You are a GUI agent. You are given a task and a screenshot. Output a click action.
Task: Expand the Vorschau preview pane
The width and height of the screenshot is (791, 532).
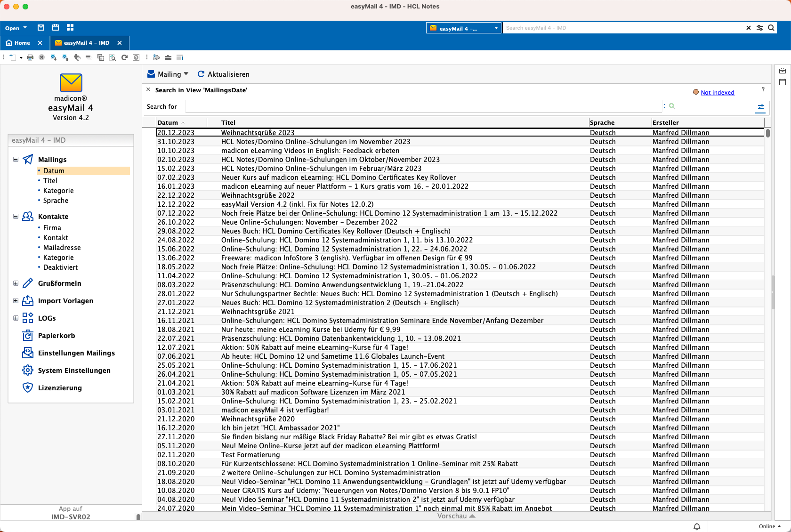click(456, 516)
